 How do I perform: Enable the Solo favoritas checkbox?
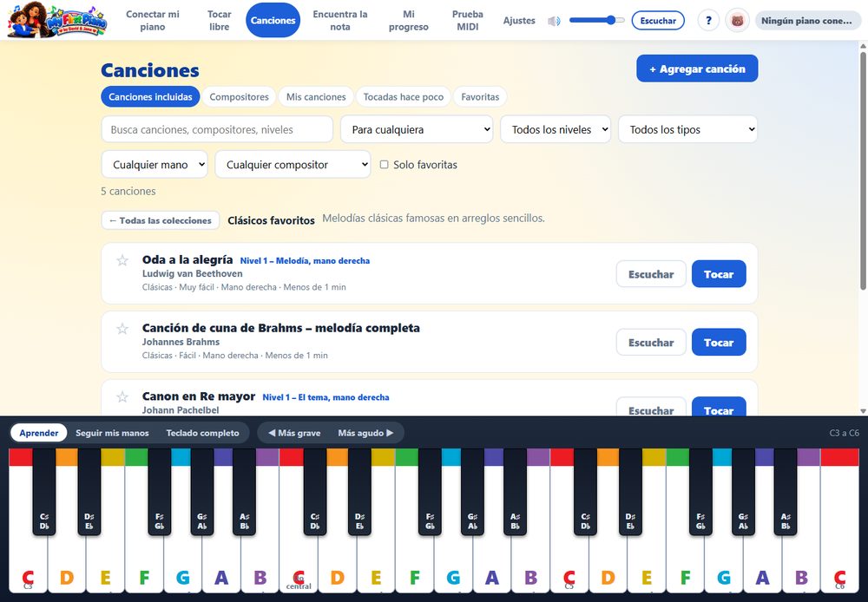coord(384,164)
